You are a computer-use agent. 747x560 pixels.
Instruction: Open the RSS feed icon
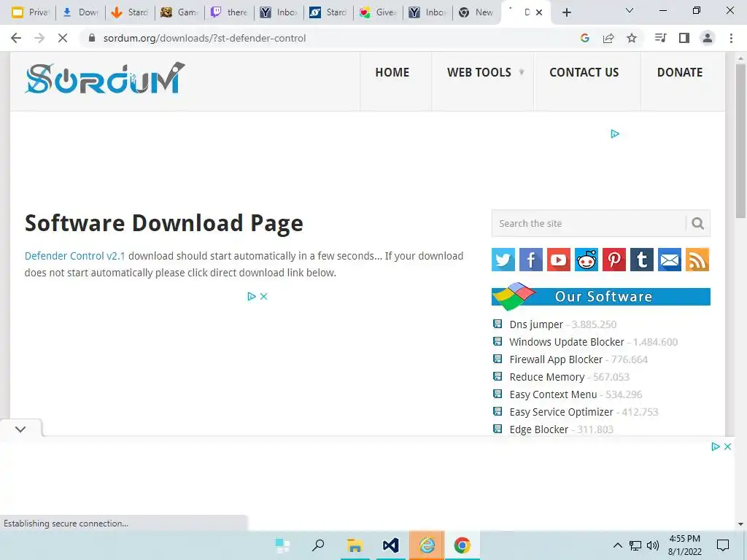697,260
